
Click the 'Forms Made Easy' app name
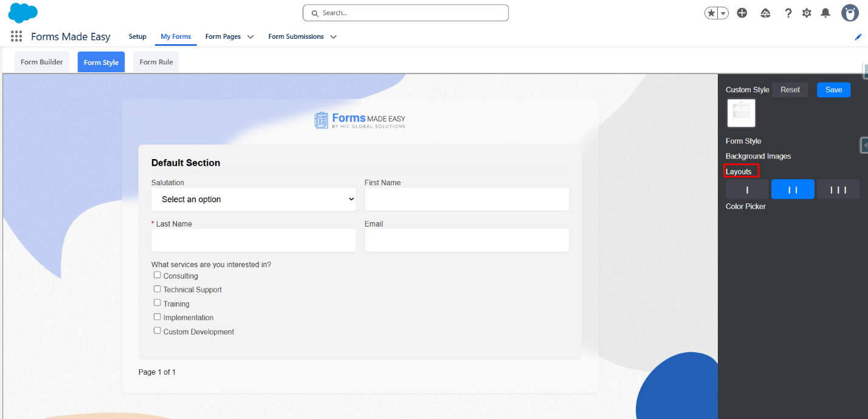tap(71, 37)
